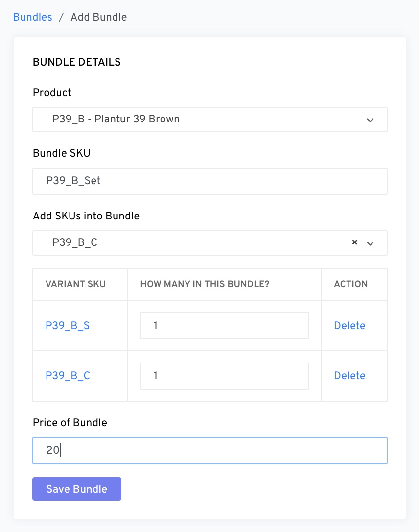Focus the Bundle SKU text field
This screenshot has height=532, width=419.
point(209,181)
